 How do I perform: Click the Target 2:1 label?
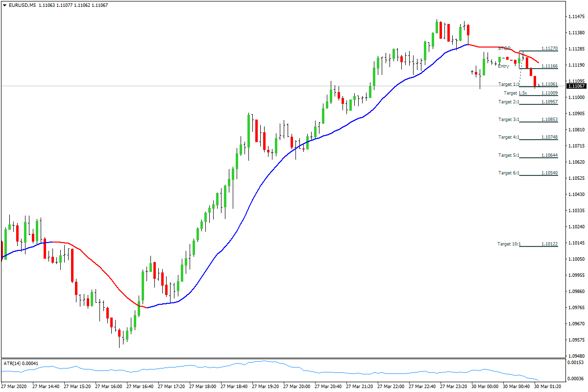pos(509,102)
